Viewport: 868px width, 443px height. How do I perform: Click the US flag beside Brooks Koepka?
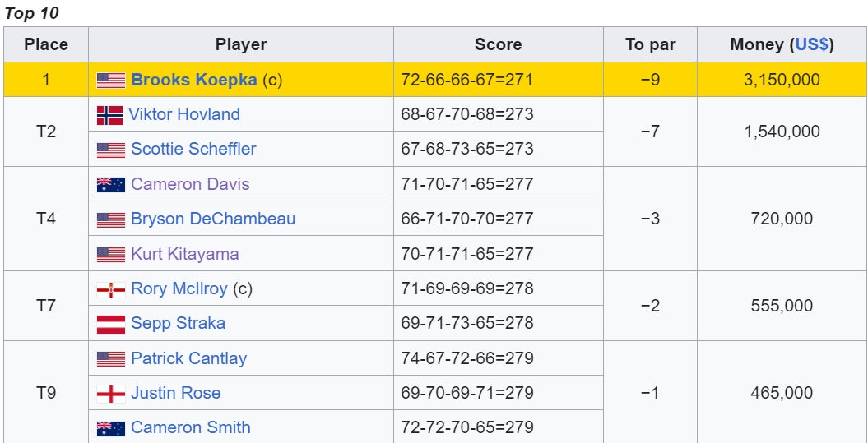point(111,80)
